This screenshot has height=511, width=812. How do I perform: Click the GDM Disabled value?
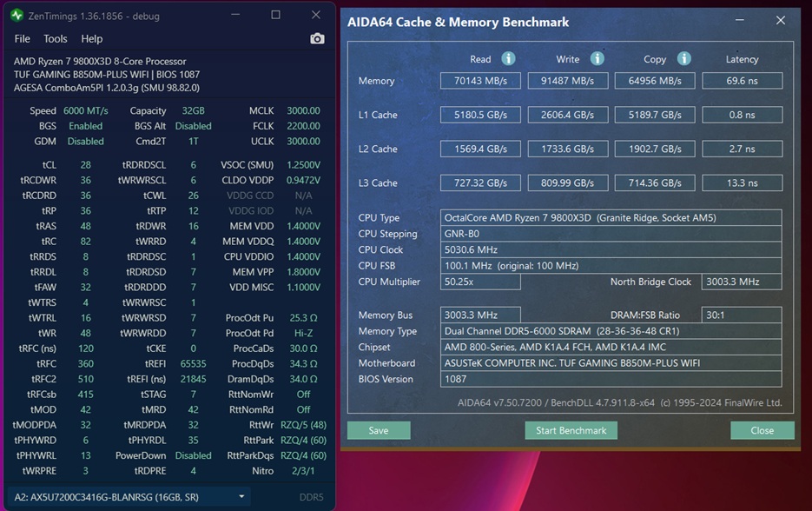[85, 142]
